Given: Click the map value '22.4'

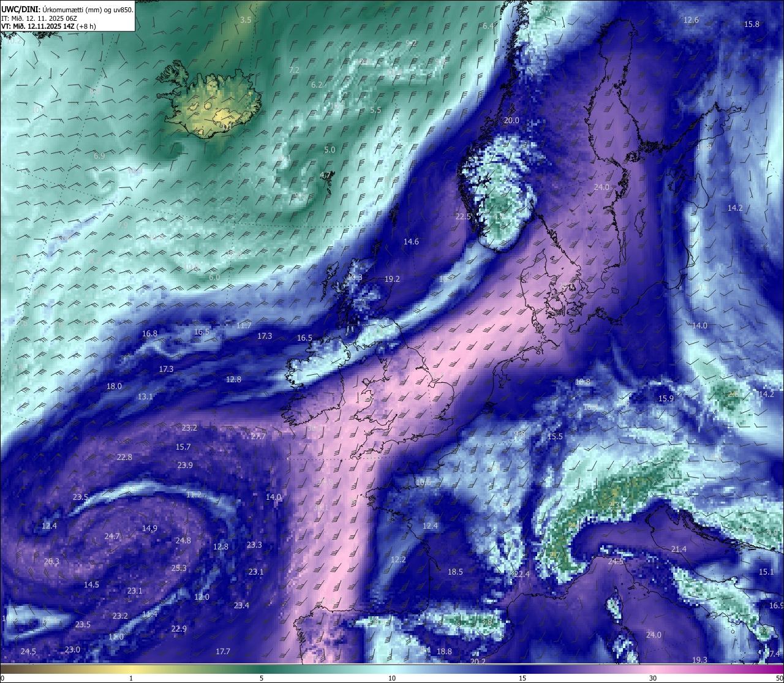Looking at the screenshot, I should pyautogui.click(x=521, y=575).
